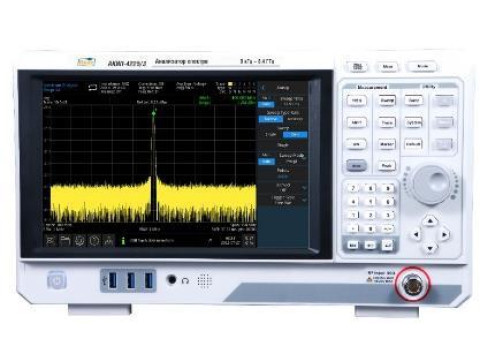Tap the Marker hardware key
The width and height of the screenshot is (480, 360).
coord(387,144)
